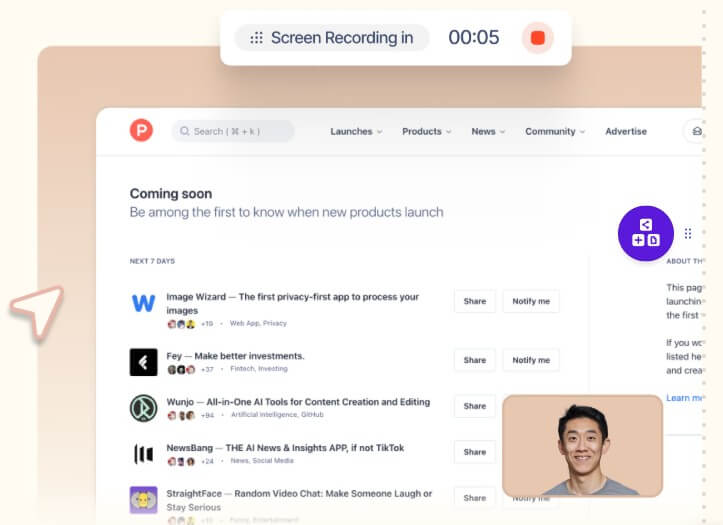Open the Wunjo AI Tools listing
This screenshot has width=723, height=525.
[x=298, y=402]
